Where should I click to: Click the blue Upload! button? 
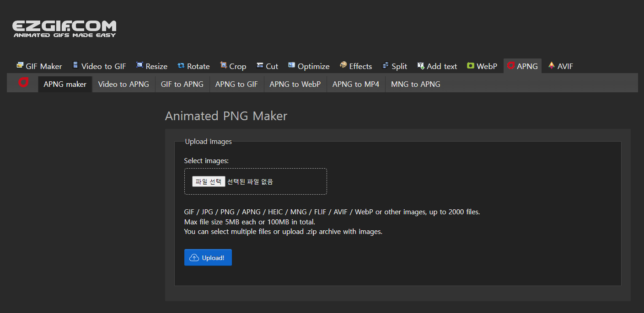pyautogui.click(x=208, y=257)
